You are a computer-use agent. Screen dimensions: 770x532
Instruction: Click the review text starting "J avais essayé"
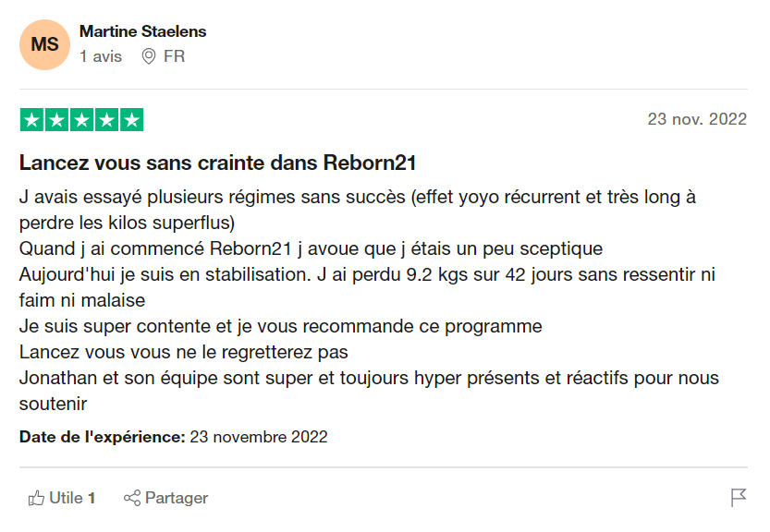point(356,199)
